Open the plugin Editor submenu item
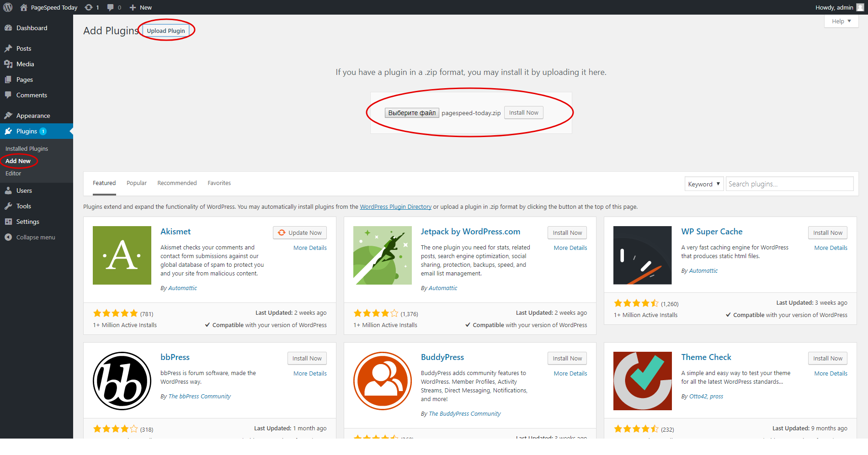 [x=13, y=173]
